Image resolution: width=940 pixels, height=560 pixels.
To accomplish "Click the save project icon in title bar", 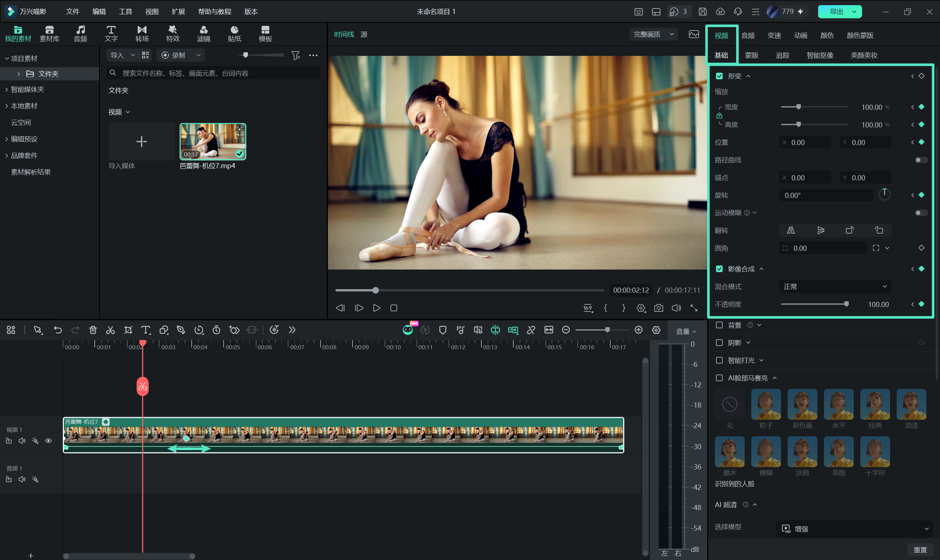I will (702, 12).
